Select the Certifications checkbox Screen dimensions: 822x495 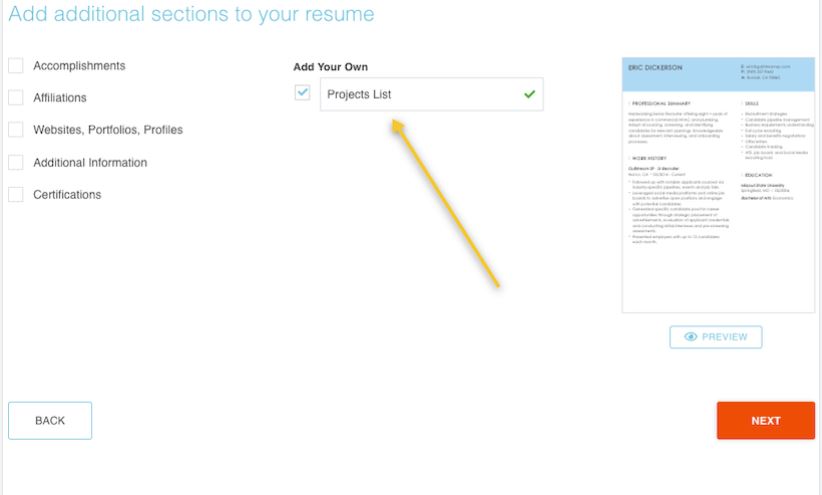16,195
